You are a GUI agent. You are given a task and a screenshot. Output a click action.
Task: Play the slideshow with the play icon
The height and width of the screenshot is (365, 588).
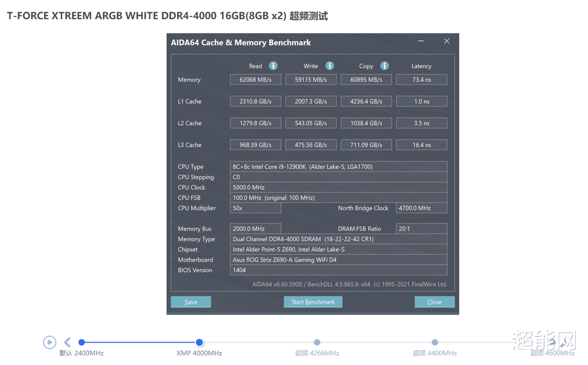(49, 342)
